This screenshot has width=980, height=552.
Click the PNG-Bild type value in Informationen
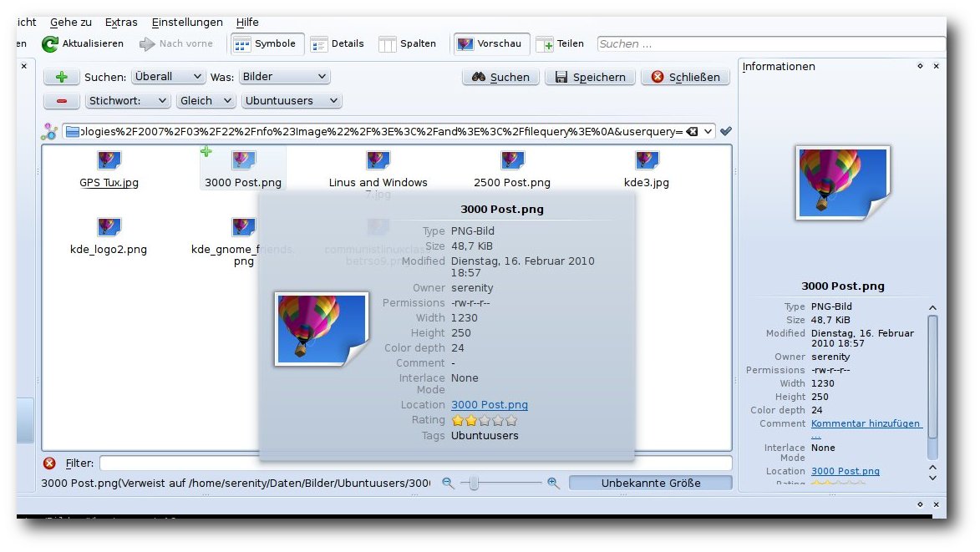831,306
